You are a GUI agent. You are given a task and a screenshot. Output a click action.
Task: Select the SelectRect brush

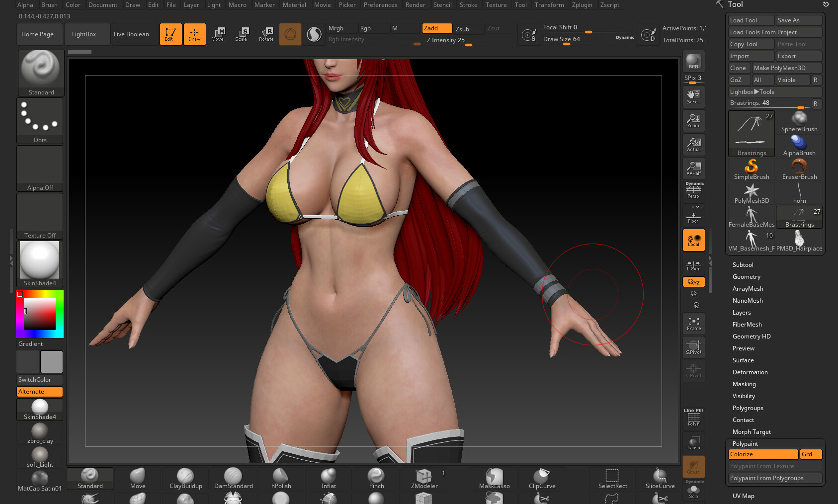coord(612,478)
